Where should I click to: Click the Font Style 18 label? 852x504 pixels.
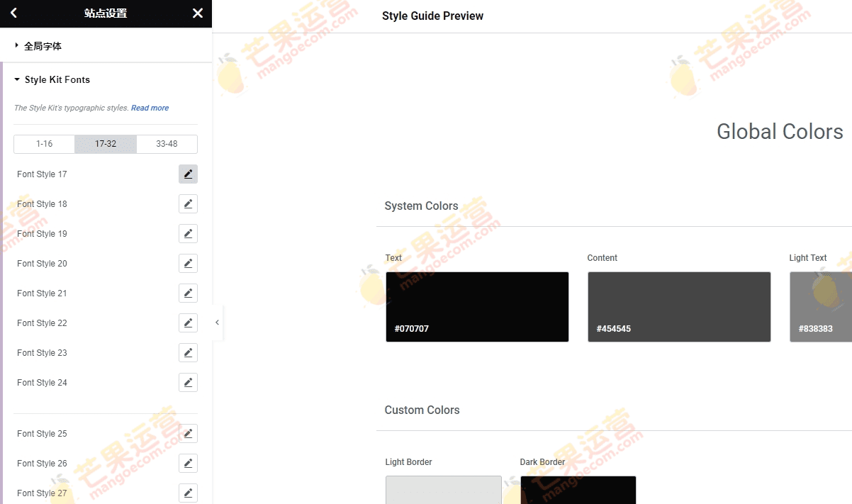[42, 204]
